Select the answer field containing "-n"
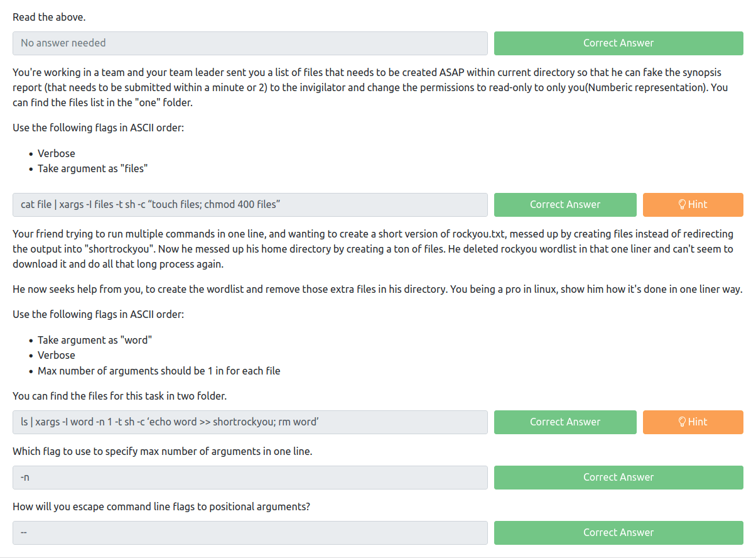 [x=250, y=478]
